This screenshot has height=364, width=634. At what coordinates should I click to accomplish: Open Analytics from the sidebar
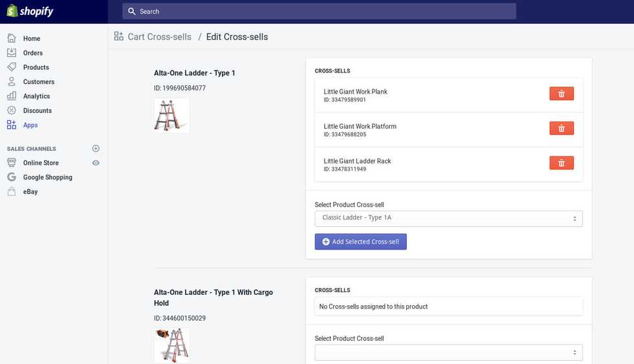click(x=36, y=96)
